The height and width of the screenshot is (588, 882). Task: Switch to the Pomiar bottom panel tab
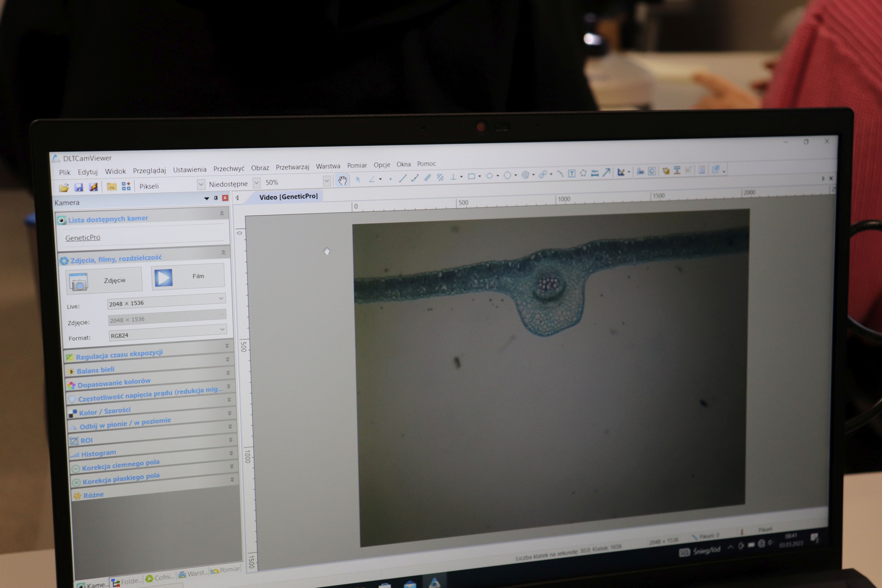tap(225, 570)
